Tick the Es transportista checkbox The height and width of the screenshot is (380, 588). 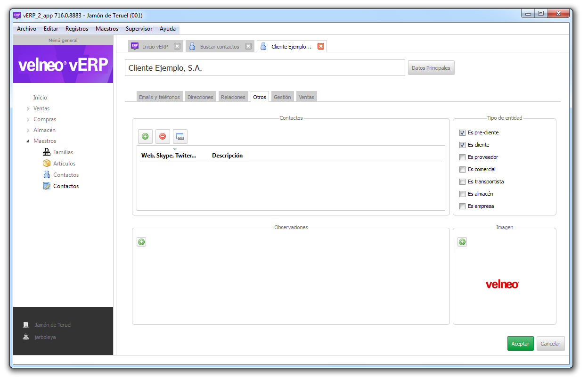pyautogui.click(x=463, y=182)
